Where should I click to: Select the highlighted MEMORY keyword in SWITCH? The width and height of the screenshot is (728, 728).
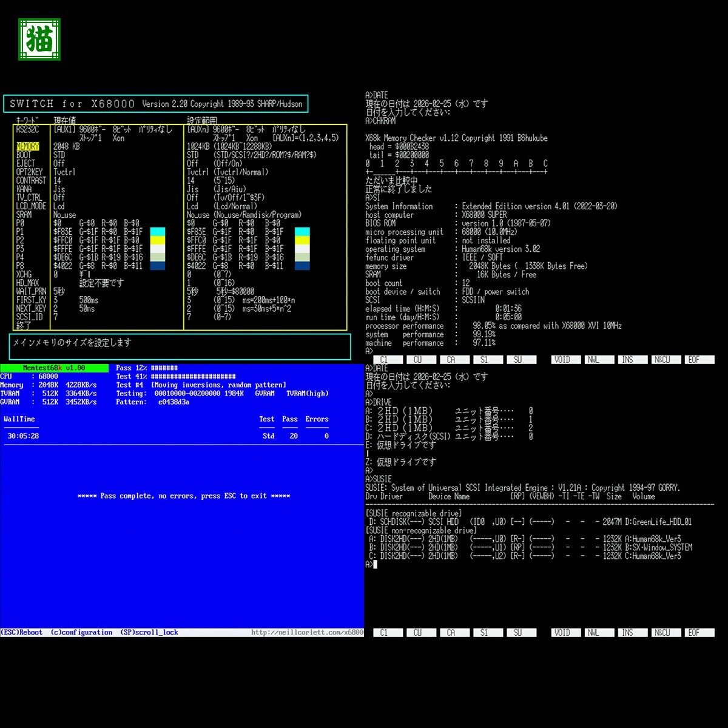coord(27,146)
